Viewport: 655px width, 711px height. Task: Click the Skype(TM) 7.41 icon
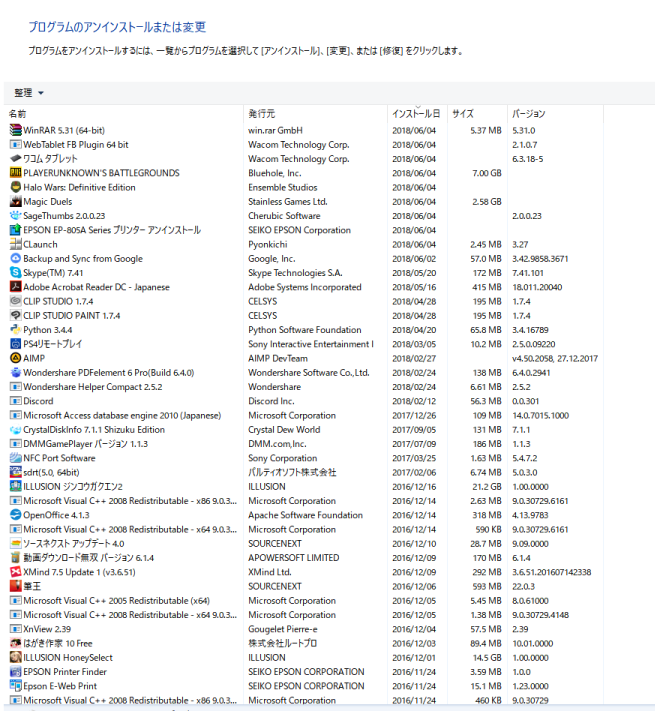pos(16,273)
